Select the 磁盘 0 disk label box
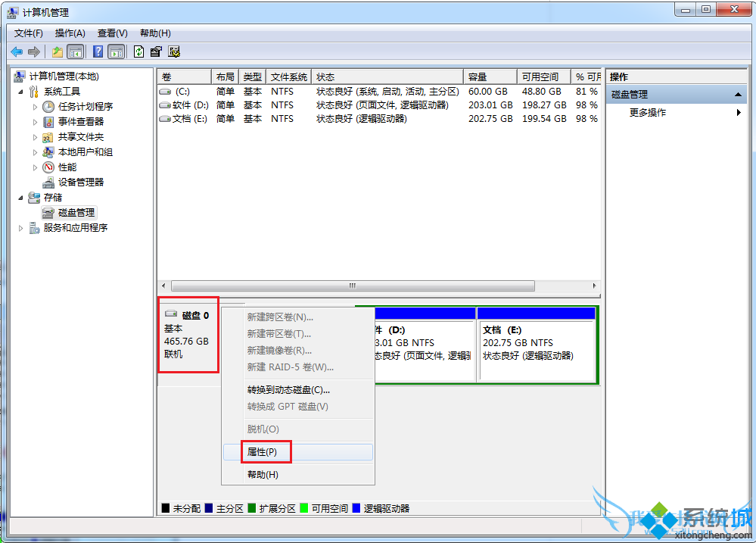The width and height of the screenshot is (756, 543). coord(188,335)
